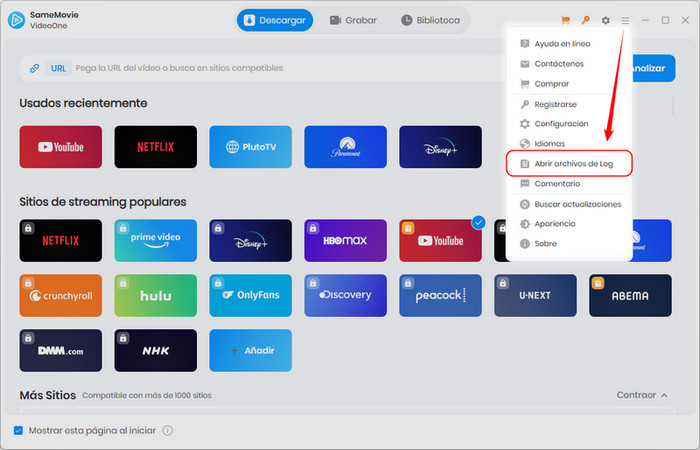Select the hulu tile
The width and height of the screenshot is (700, 450).
coord(155,296)
